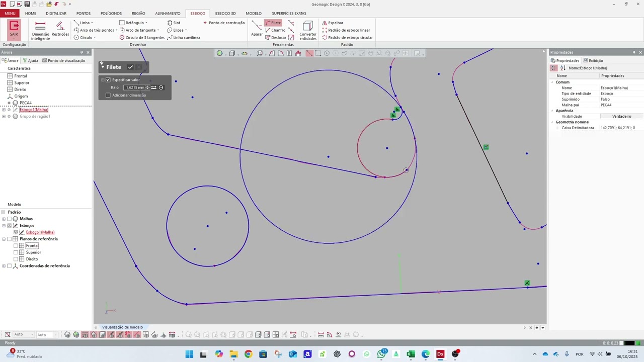Toggle visibility checkbox for Superior reference plane
Image resolution: width=644 pixels, height=362 pixels.
[16, 252]
